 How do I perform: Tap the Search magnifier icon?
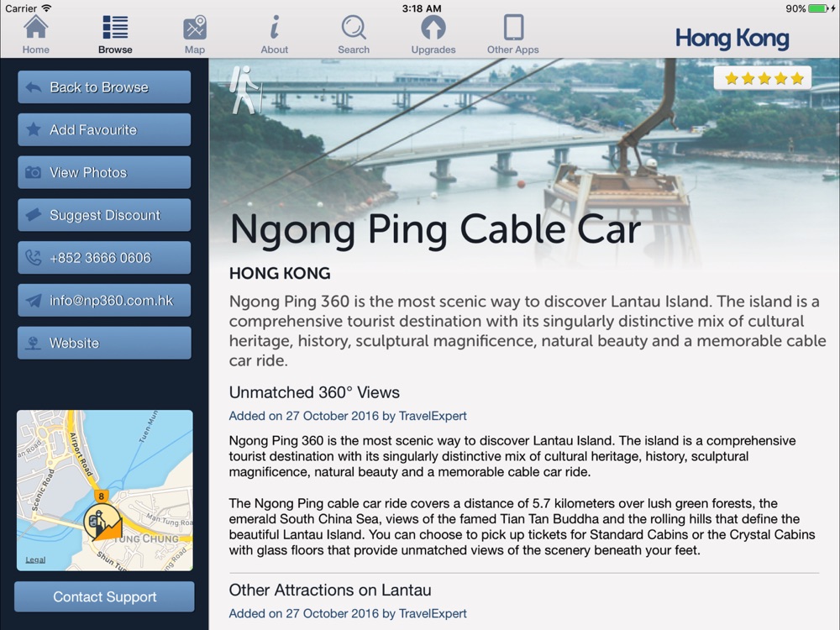[x=354, y=28]
